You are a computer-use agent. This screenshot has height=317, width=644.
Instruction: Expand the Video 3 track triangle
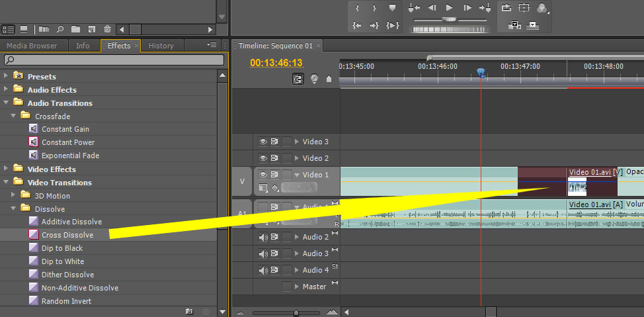pyautogui.click(x=297, y=142)
